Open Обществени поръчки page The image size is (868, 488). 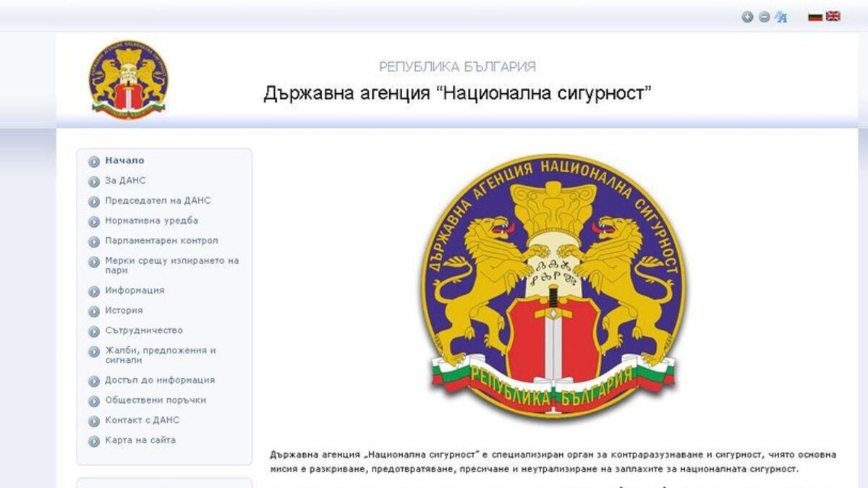(x=156, y=400)
